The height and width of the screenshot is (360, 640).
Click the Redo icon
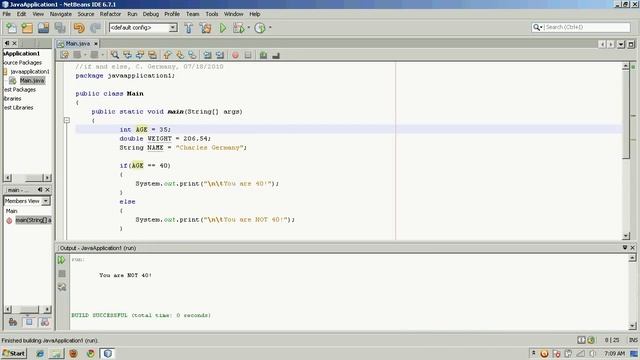tap(95, 28)
